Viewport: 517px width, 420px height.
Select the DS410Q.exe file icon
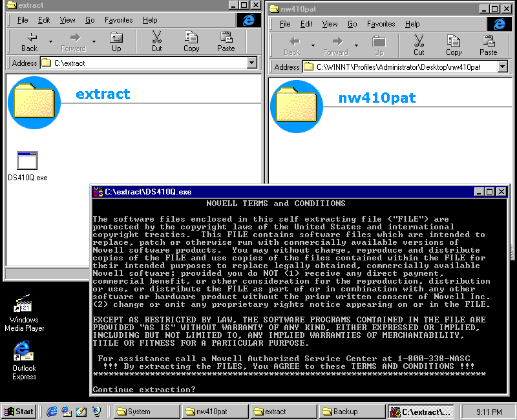(x=27, y=160)
